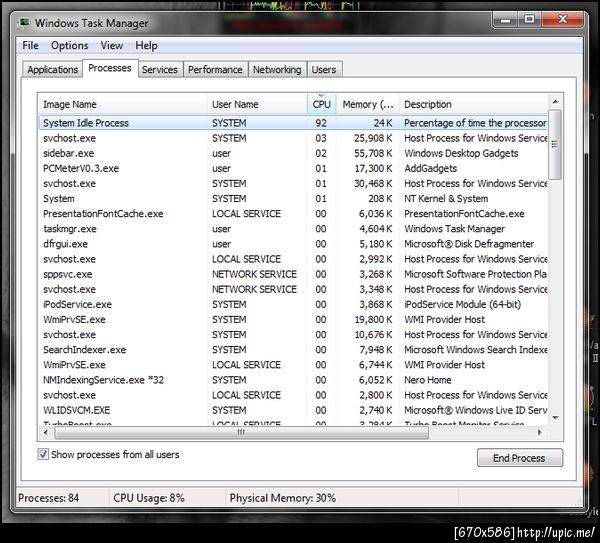Select the svchost.exe row using 30,468 K
The height and width of the screenshot is (543, 600).
point(293,183)
